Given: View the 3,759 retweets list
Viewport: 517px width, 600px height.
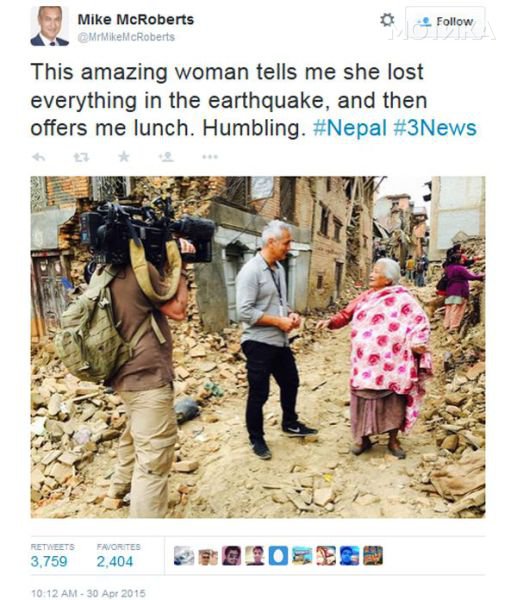Looking at the screenshot, I should coord(52,556).
